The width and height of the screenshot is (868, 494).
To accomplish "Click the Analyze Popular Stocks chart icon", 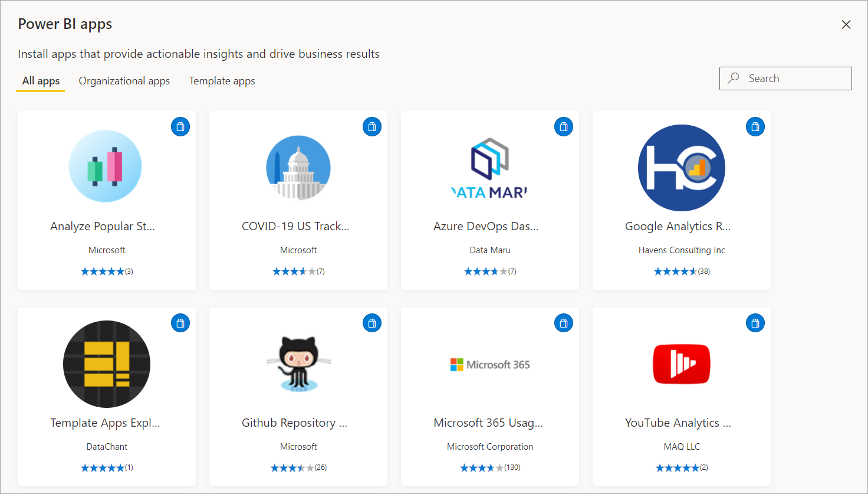I will pos(106,167).
